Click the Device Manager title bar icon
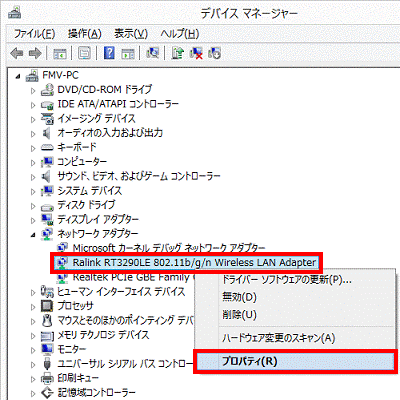The width and height of the screenshot is (400, 400). 15,13
